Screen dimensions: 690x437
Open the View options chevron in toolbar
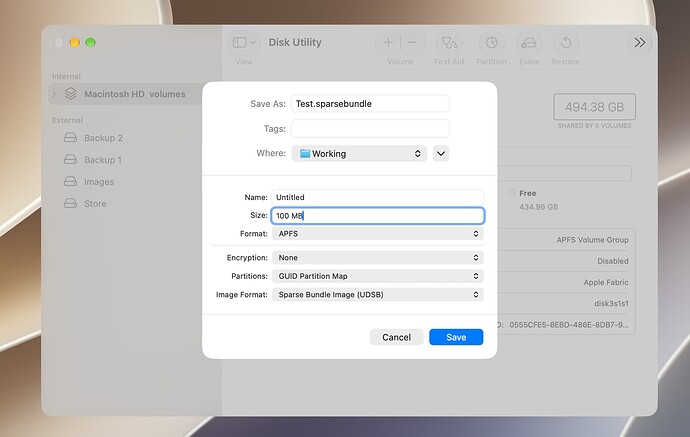253,43
